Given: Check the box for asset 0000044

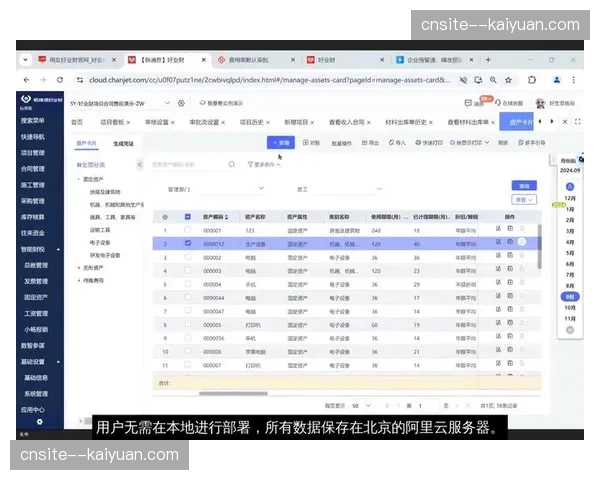Looking at the screenshot, I should pos(188,297).
